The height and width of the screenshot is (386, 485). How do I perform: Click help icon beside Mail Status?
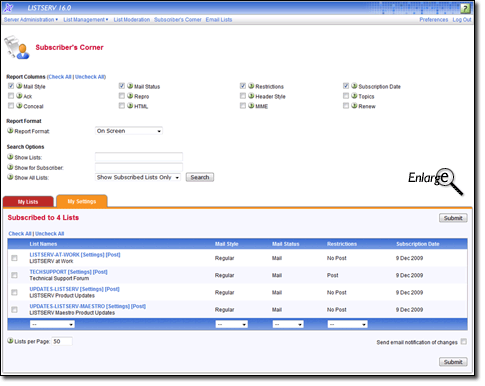130,86
